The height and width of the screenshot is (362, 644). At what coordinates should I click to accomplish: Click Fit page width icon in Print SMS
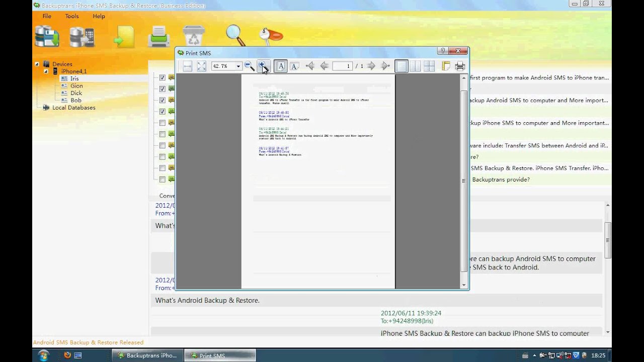pyautogui.click(x=187, y=66)
